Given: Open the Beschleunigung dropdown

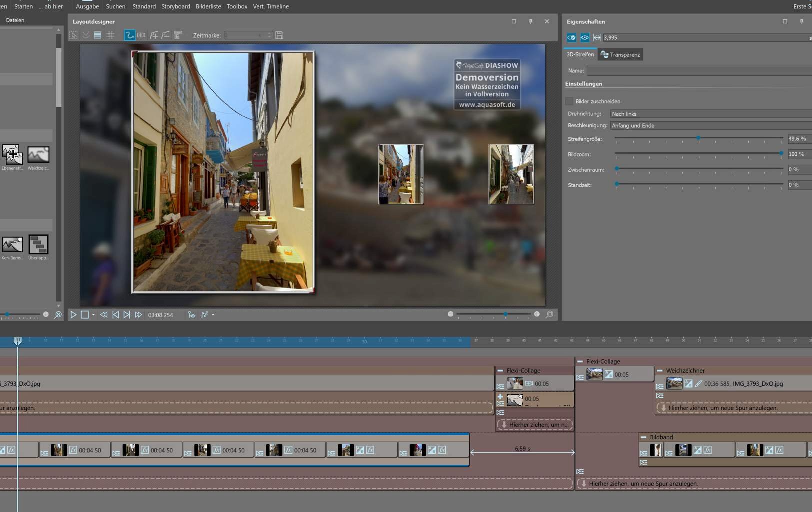Looking at the screenshot, I should [x=710, y=125].
